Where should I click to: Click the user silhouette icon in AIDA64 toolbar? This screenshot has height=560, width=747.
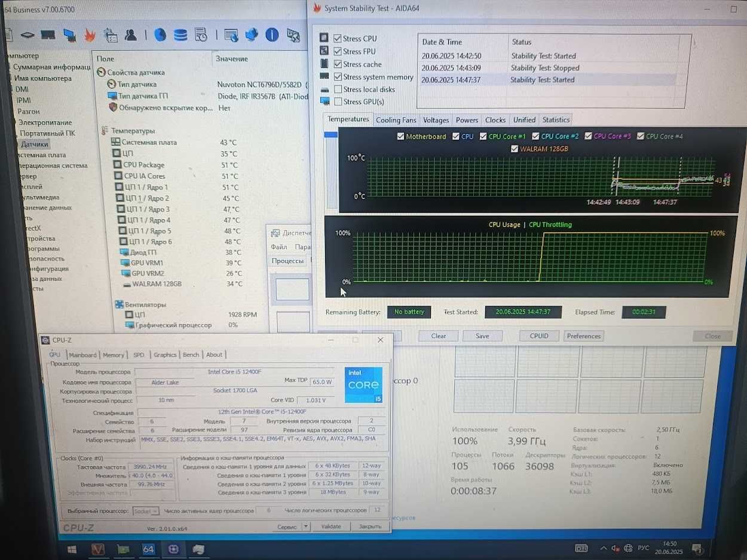point(130,35)
